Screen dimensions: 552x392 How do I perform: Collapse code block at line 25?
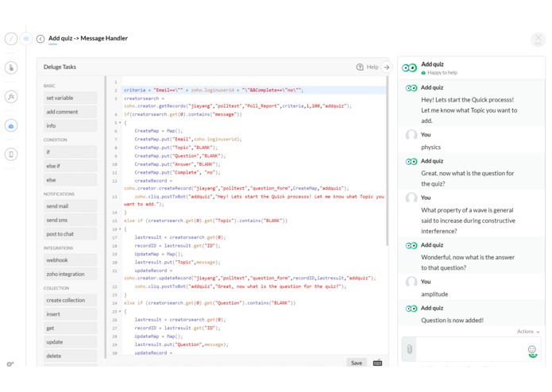coord(120,312)
